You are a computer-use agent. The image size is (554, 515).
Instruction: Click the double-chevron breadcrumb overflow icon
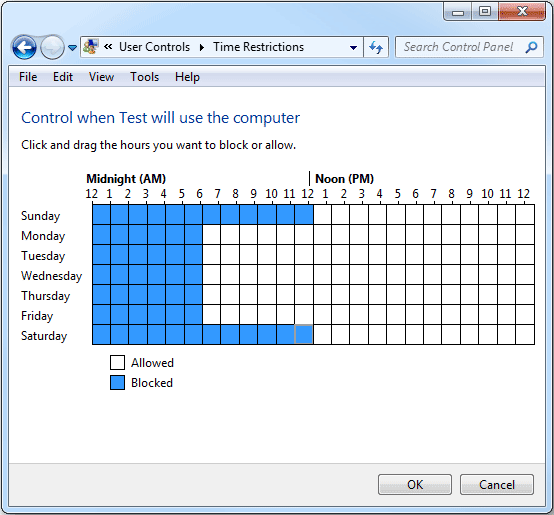pos(108,47)
